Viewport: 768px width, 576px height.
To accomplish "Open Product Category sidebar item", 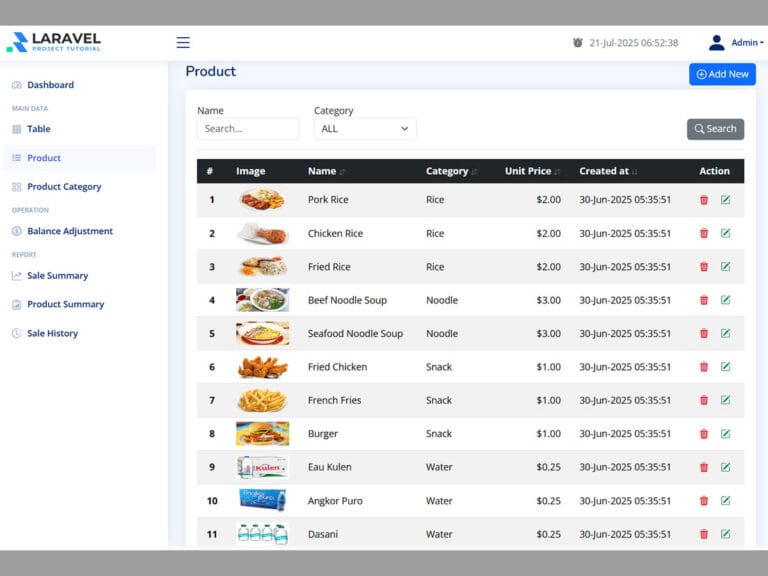I will tap(64, 187).
